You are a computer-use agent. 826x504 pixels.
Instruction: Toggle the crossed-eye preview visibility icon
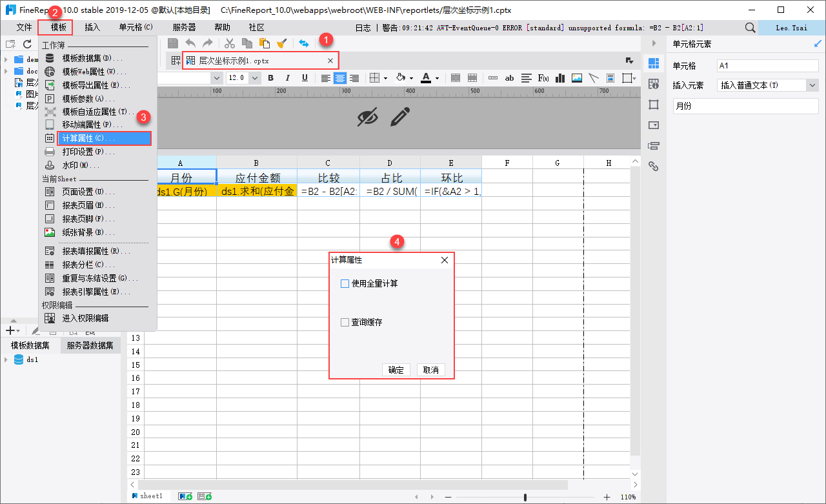point(368,117)
